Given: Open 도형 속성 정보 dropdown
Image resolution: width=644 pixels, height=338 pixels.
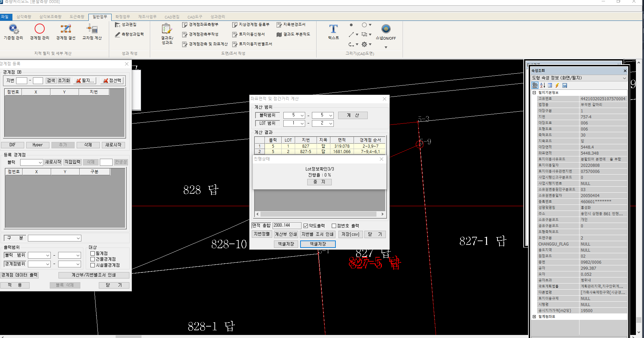Looking at the screenshot, I should (625, 78).
